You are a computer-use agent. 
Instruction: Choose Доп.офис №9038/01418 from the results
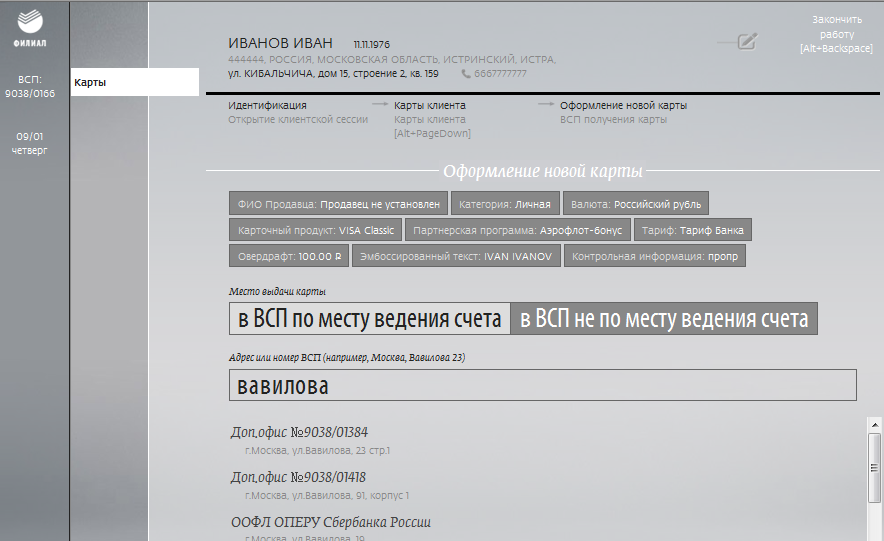click(x=298, y=477)
